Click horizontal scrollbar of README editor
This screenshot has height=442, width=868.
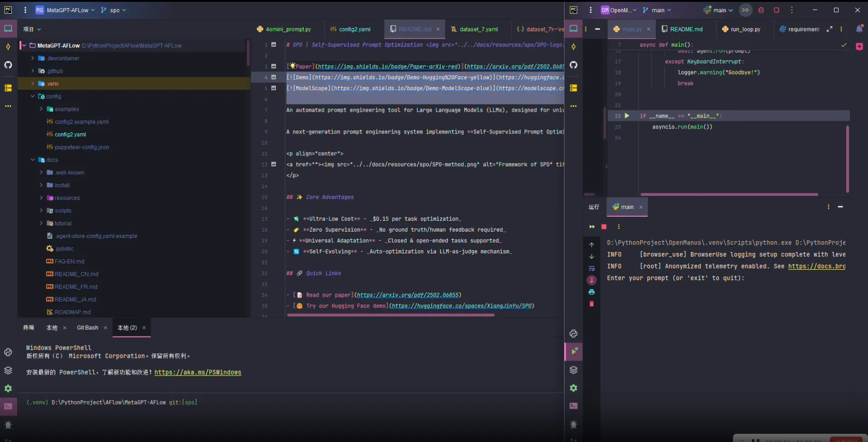(391, 315)
